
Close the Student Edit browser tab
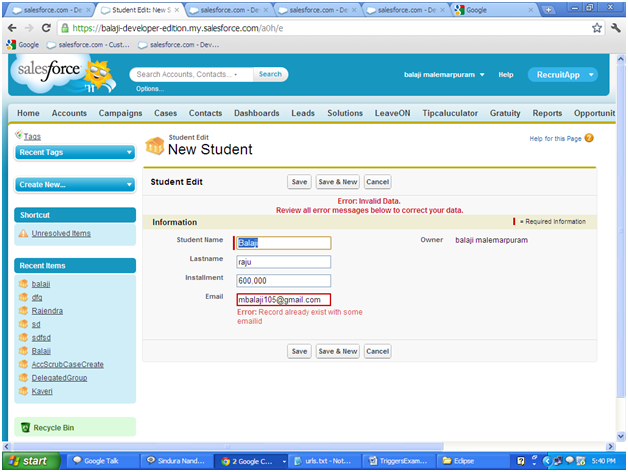(x=177, y=10)
